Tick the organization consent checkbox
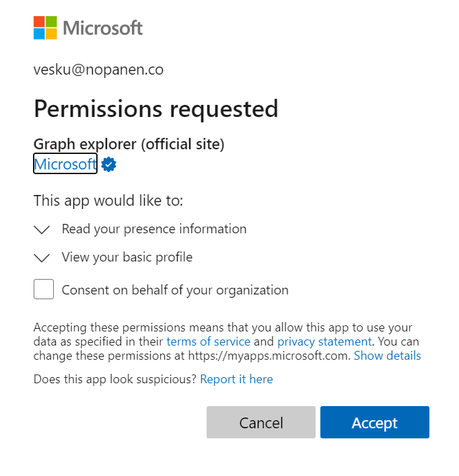459x476 pixels. pos(44,290)
